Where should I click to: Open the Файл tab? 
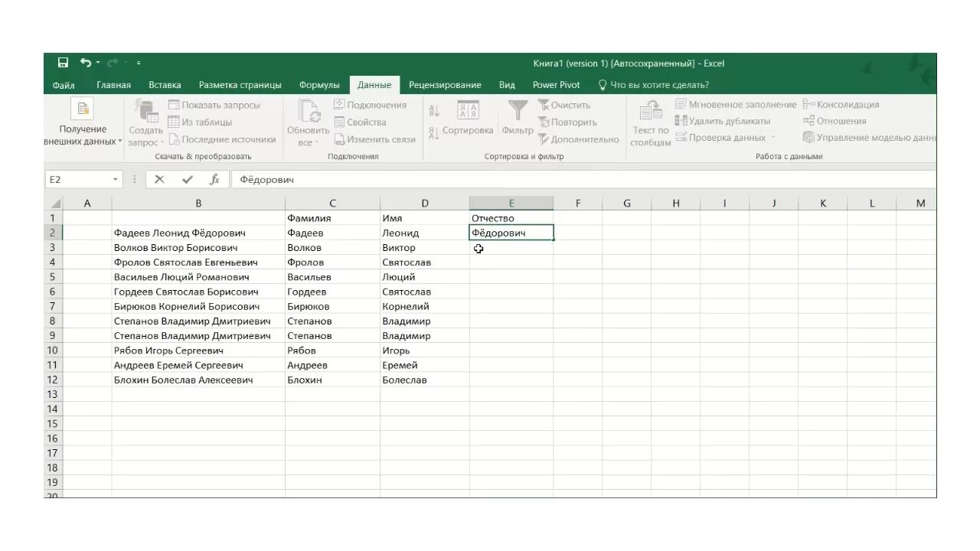point(64,85)
